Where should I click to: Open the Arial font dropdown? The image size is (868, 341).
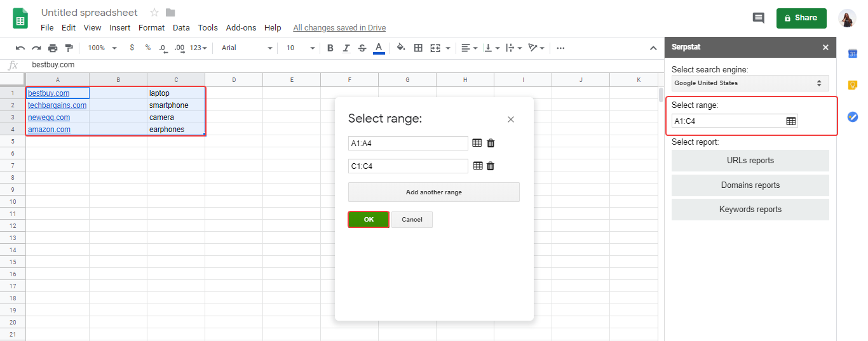point(247,48)
